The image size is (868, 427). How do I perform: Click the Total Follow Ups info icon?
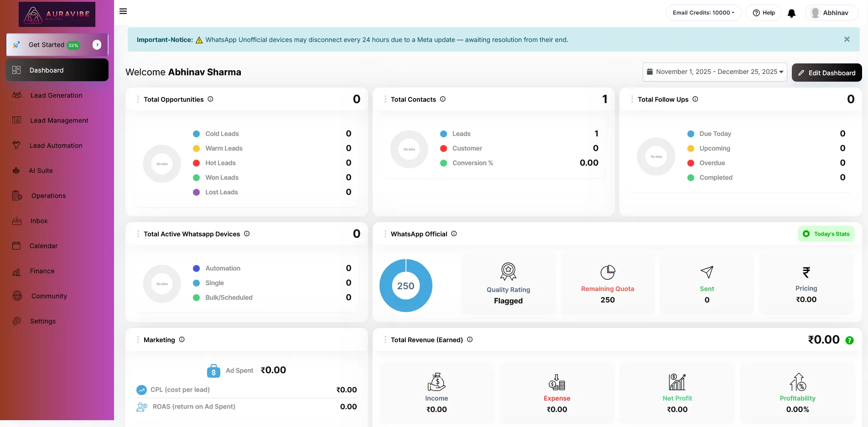(x=695, y=99)
